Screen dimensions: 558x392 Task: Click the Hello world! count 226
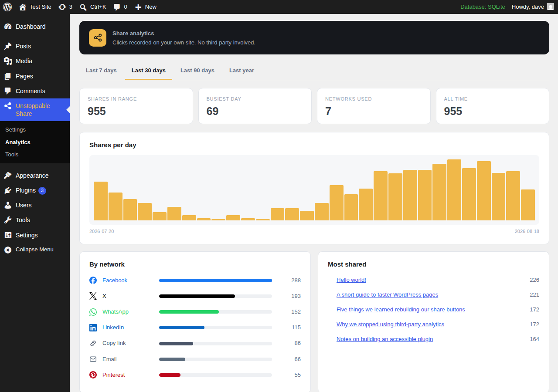(x=534, y=280)
